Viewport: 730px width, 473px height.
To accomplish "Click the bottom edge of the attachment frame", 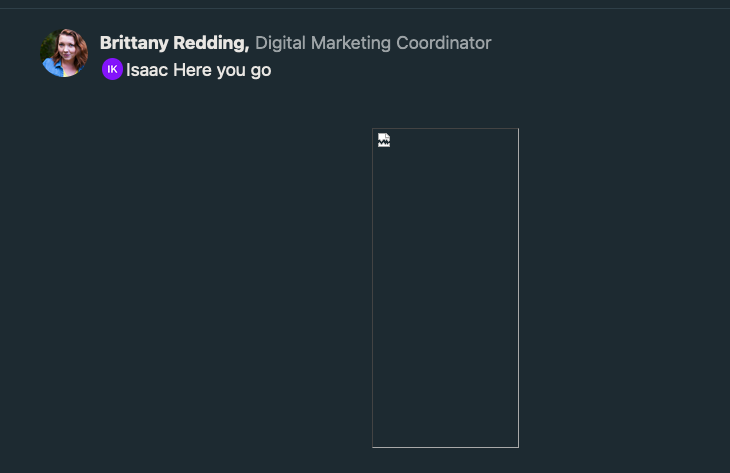I will point(446,447).
